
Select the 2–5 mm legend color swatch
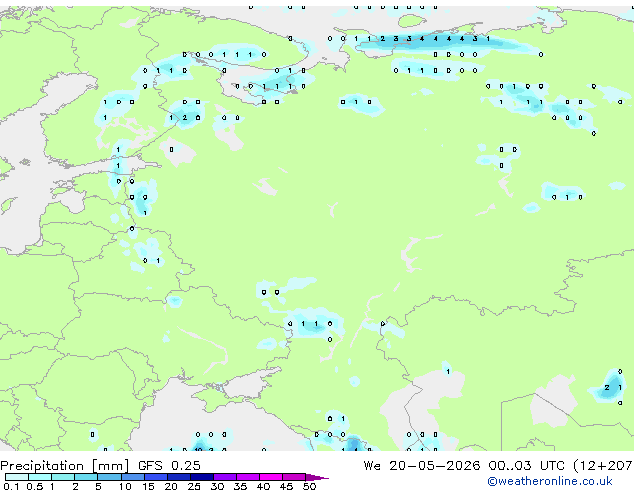tap(86, 477)
